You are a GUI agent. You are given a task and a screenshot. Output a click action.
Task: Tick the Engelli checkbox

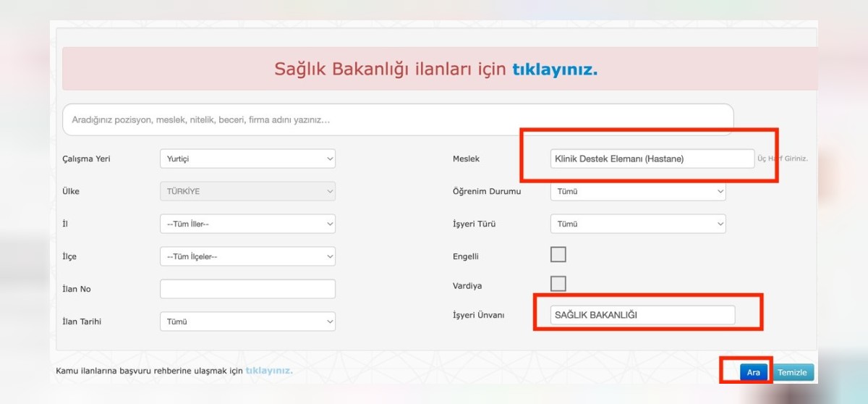[x=558, y=254]
